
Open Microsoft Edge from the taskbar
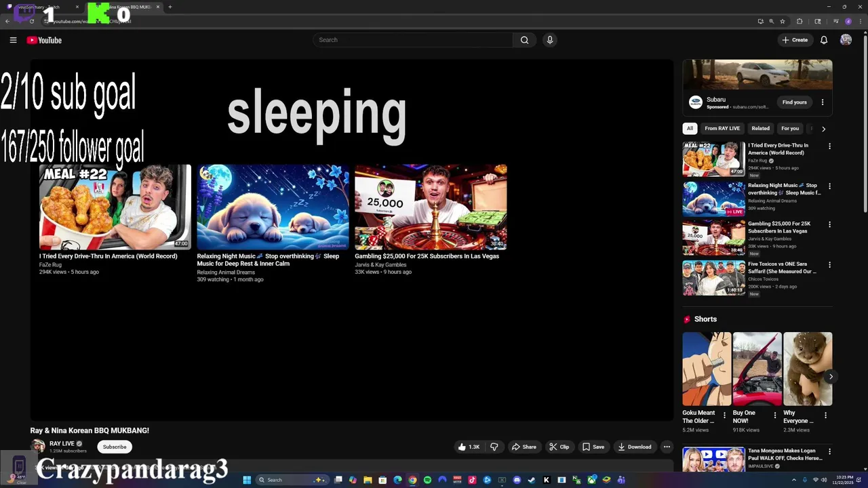click(397, 480)
